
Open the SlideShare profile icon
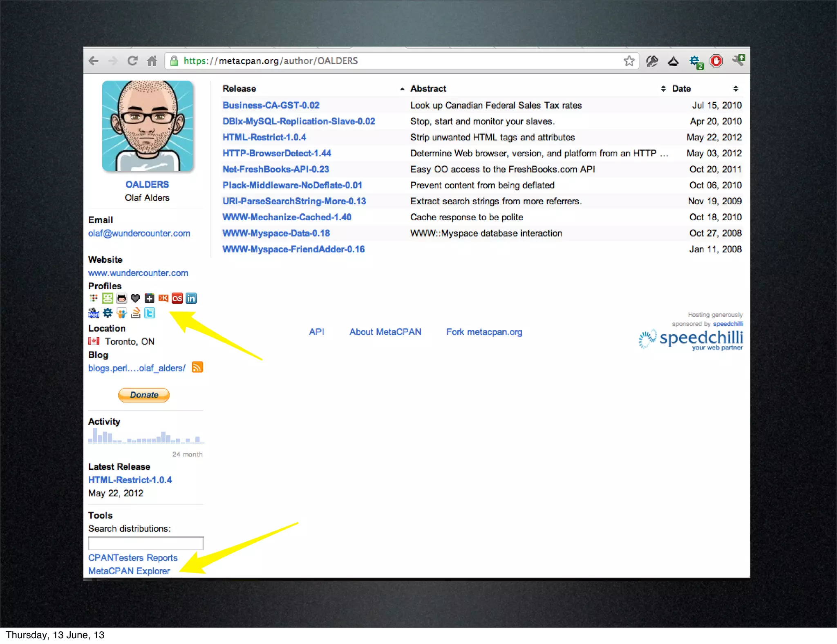[x=121, y=313]
